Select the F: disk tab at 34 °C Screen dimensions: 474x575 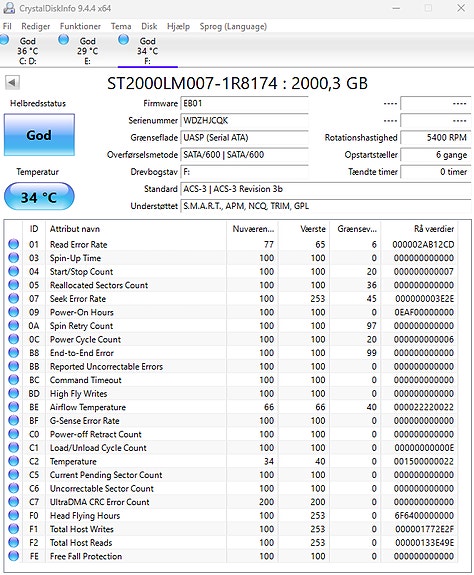148,51
